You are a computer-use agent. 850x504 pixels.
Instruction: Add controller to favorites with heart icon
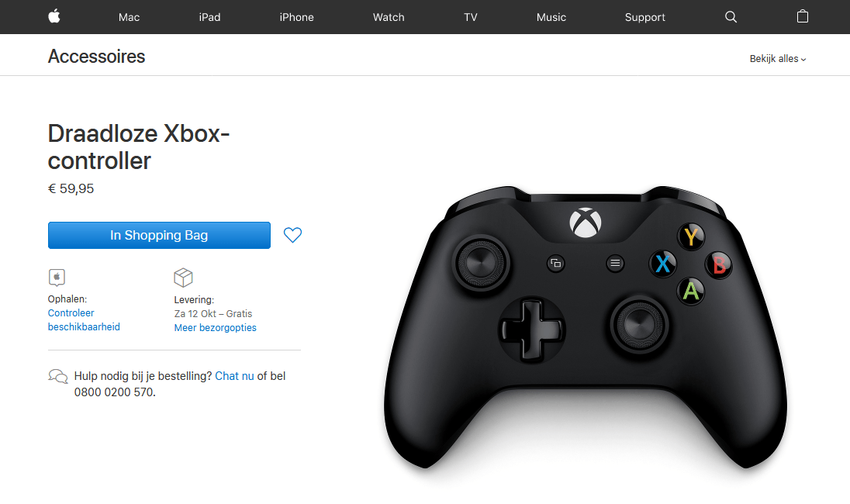(x=292, y=235)
